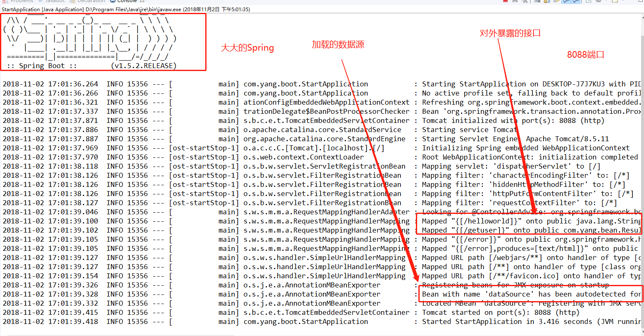Click the 'characterEncodingFilter' mapping message
This screenshot has height=336, width=644.
526,175
